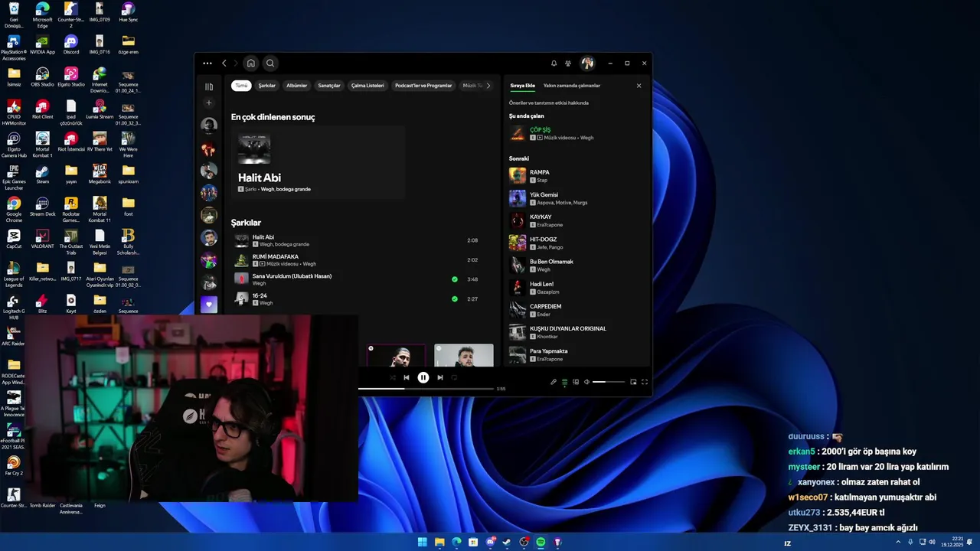Image resolution: width=980 pixels, height=551 pixels.
Task: Skip to the previous track
Action: click(x=406, y=377)
